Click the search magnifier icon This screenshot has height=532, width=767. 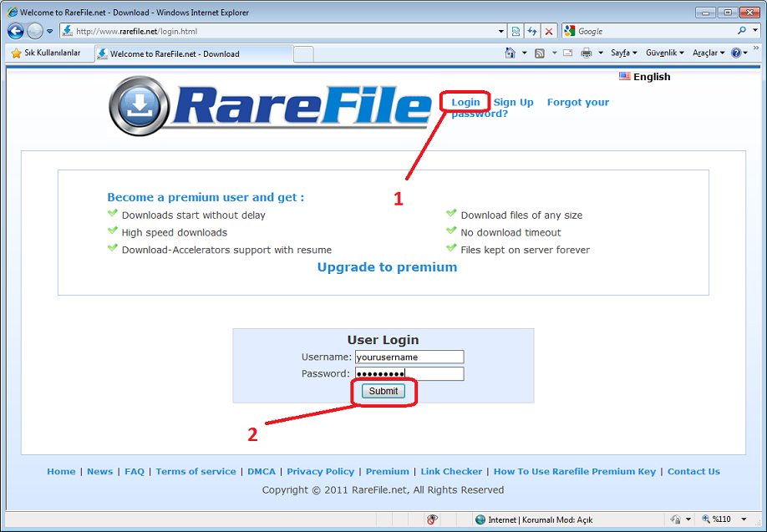pos(742,31)
